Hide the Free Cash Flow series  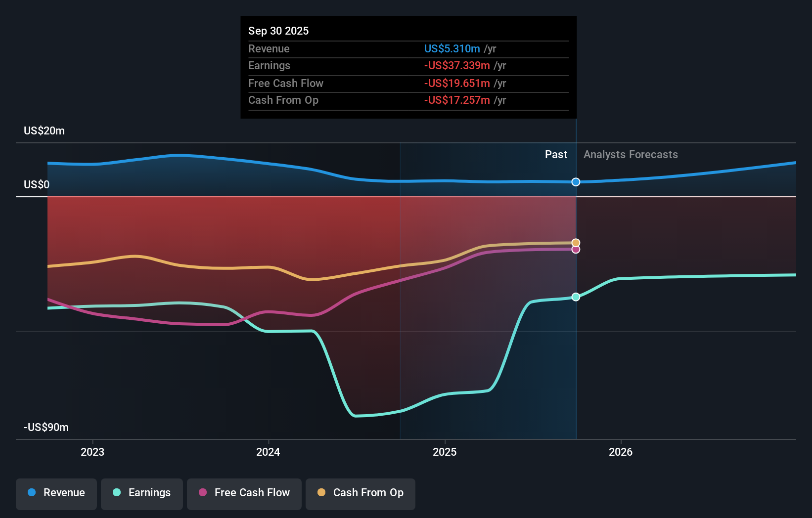click(244, 493)
